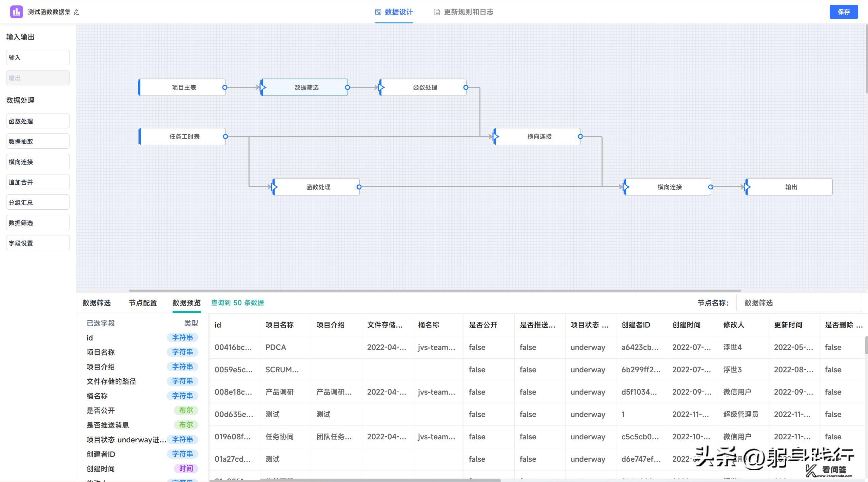This screenshot has width=868, height=482.
Task: Select 任务工时表 node on canvas
Action: [182, 137]
